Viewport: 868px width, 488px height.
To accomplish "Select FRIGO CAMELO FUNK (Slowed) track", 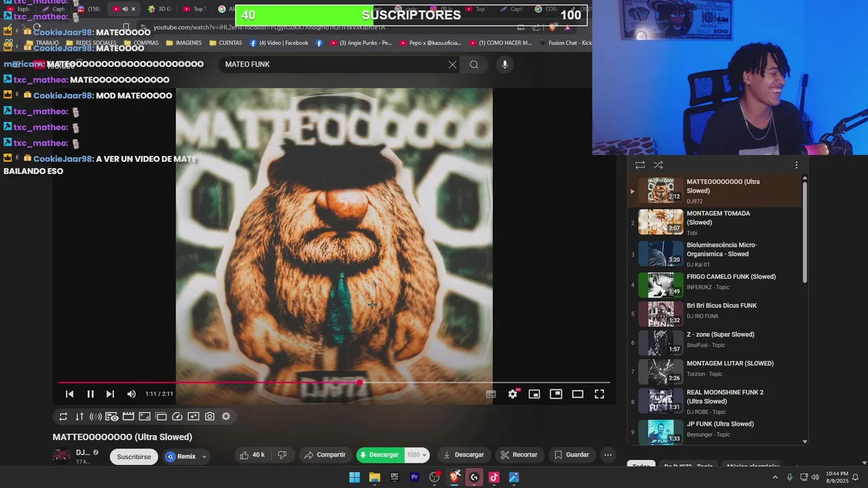I will [x=715, y=284].
